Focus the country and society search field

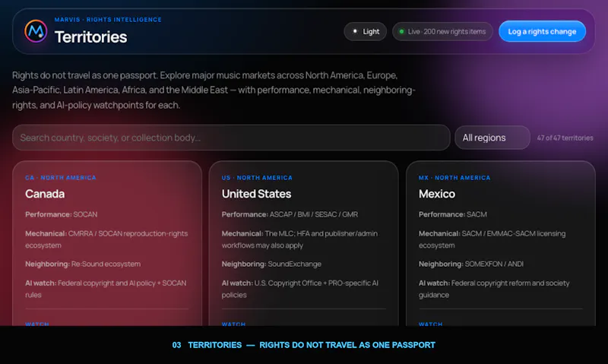pyautogui.click(x=231, y=138)
